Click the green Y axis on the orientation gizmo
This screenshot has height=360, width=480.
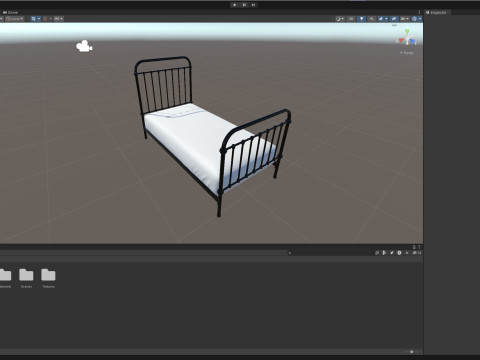point(407,32)
